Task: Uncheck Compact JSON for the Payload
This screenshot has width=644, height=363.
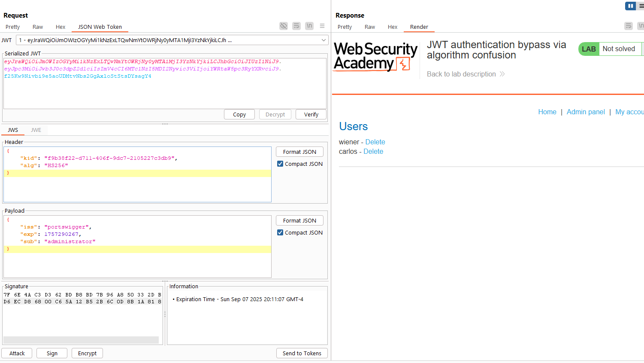Action: [280, 233]
